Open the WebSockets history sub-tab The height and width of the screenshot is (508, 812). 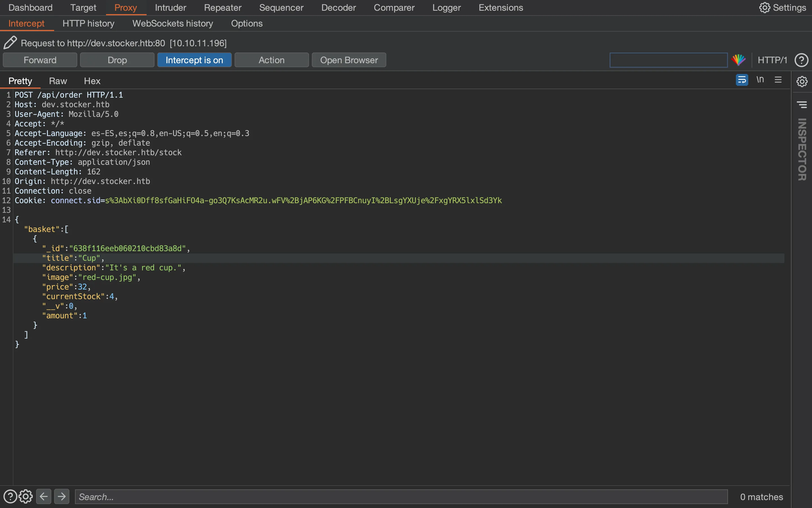coord(173,23)
